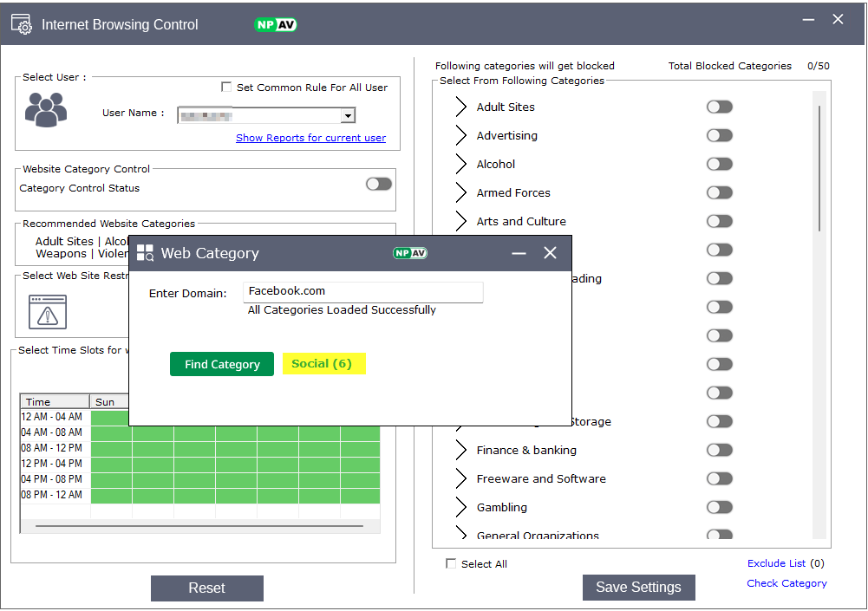The width and height of the screenshot is (868, 611).
Task: Click the users group icon
Action: point(46,110)
